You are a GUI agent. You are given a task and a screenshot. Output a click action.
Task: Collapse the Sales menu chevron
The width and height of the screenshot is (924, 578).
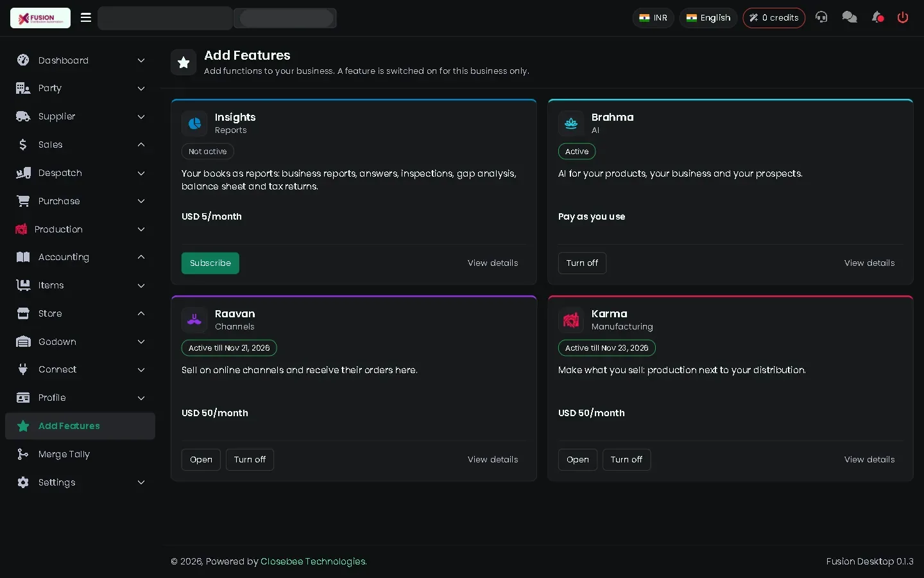(141, 144)
